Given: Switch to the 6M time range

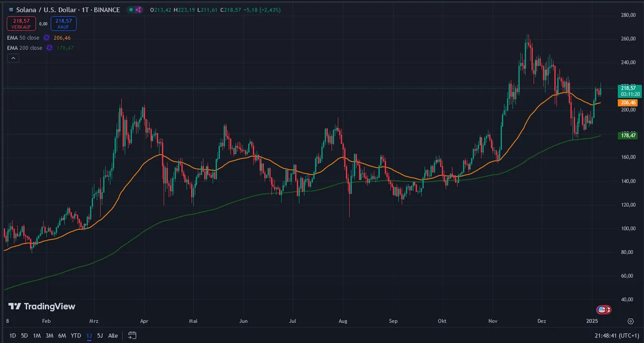Looking at the screenshot, I should pos(62,335).
